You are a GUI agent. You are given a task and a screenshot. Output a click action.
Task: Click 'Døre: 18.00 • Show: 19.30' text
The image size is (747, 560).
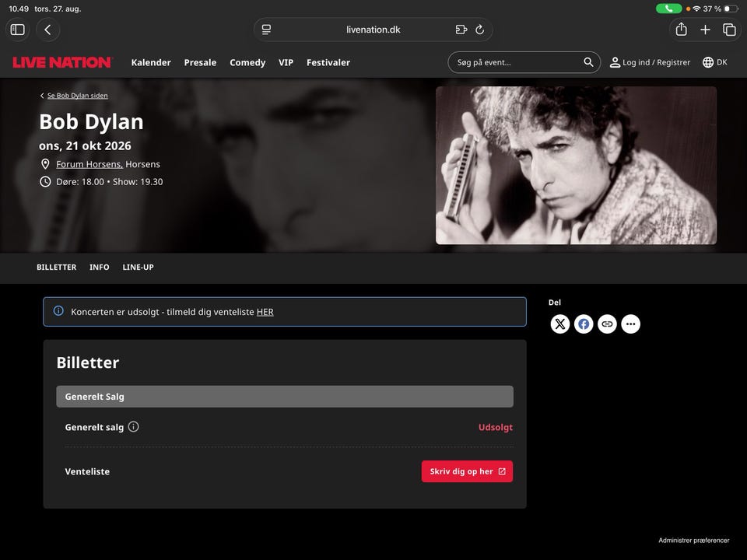tap(110, 181)
